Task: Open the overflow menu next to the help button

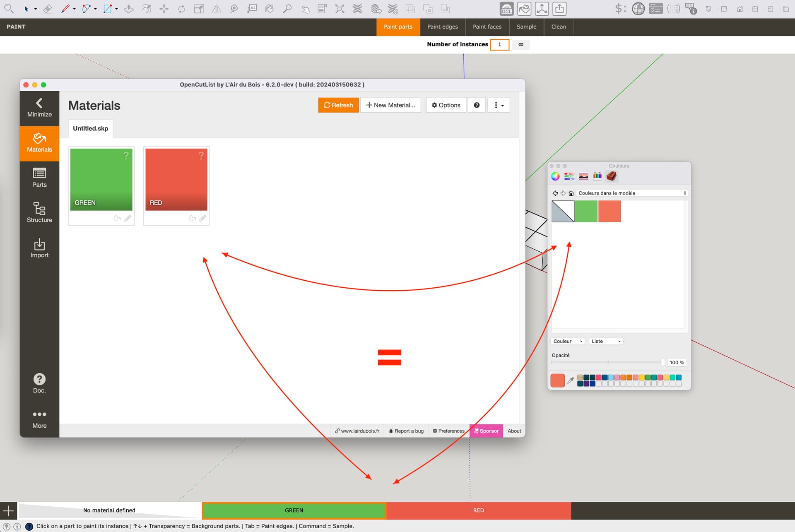Action: (498, 105)
